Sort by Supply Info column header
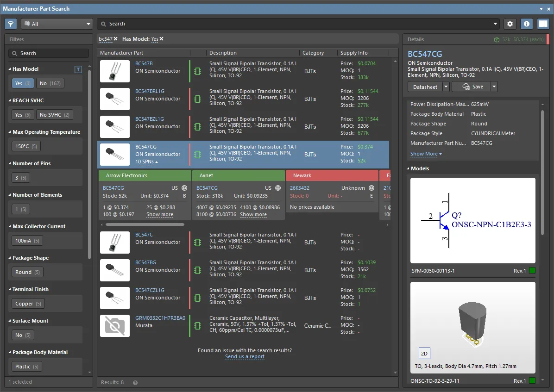554x392 pixels. tap(354, 53)
